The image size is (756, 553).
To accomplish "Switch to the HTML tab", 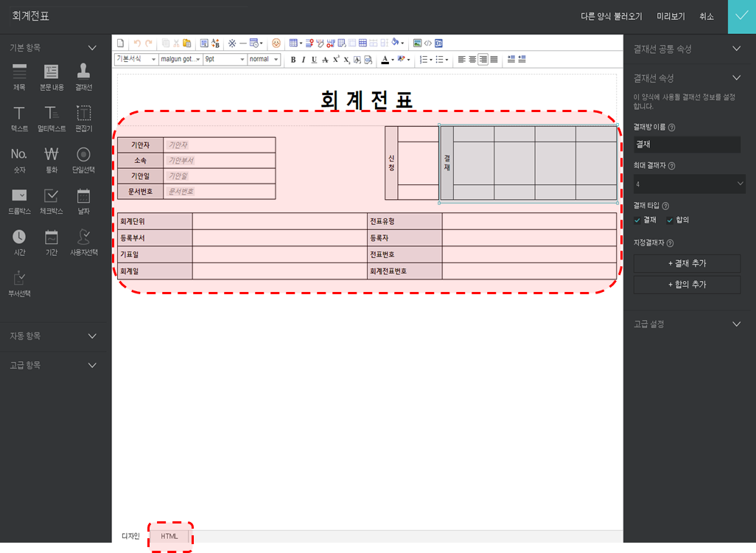I will point(169,536).
